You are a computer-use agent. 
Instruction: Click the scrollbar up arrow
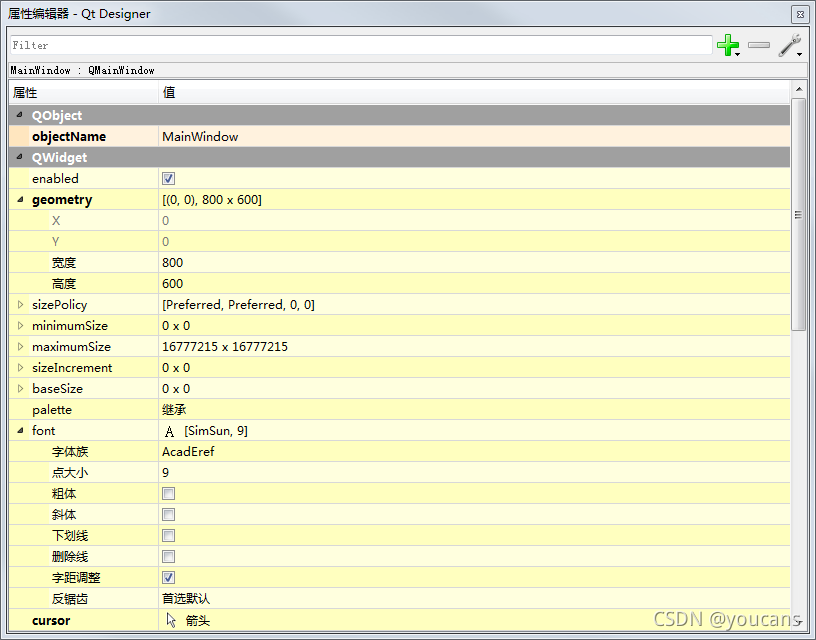point(798,89)
